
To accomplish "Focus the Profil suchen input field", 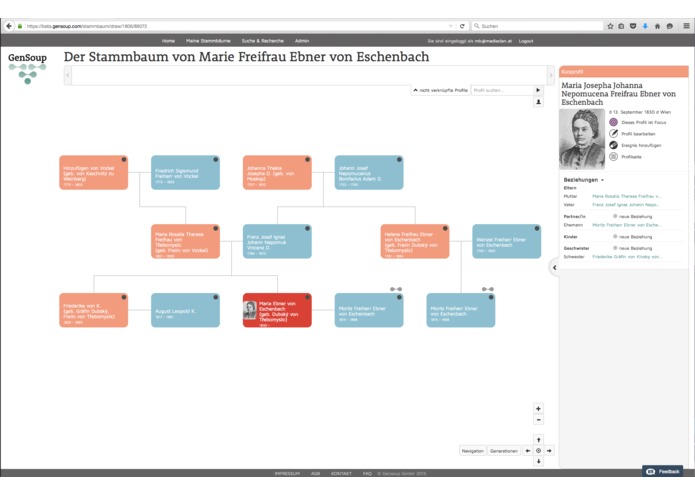I will pos(502,90).
